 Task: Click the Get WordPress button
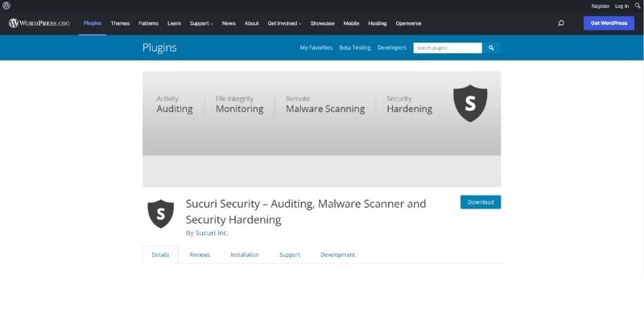pos(609,23)
